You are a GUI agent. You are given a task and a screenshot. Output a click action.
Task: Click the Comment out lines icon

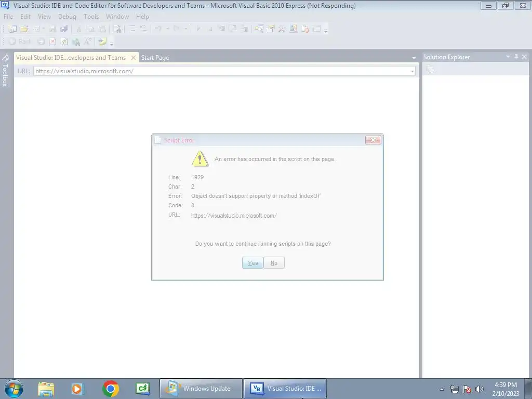pyautogui.click(x=132, y=29)
